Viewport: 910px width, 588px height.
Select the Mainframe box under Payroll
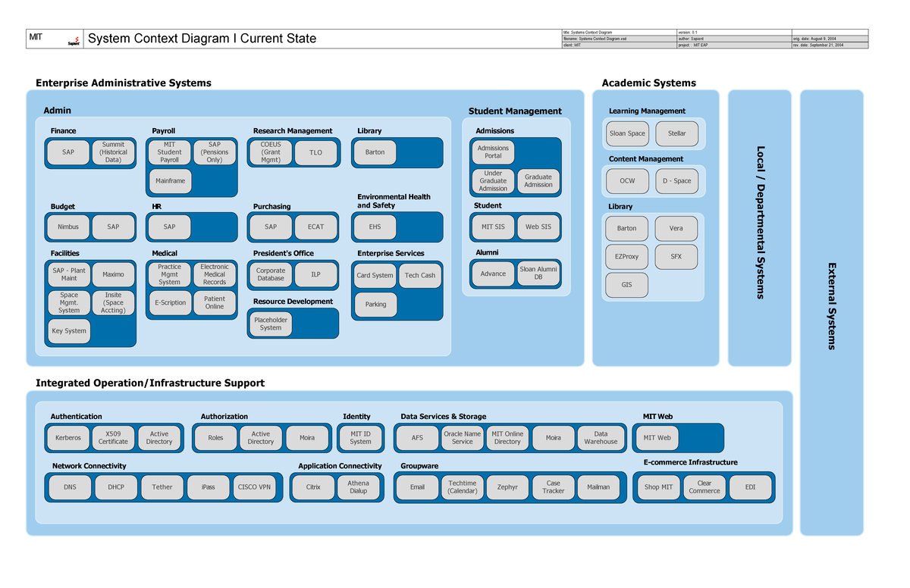pos(170,181)
